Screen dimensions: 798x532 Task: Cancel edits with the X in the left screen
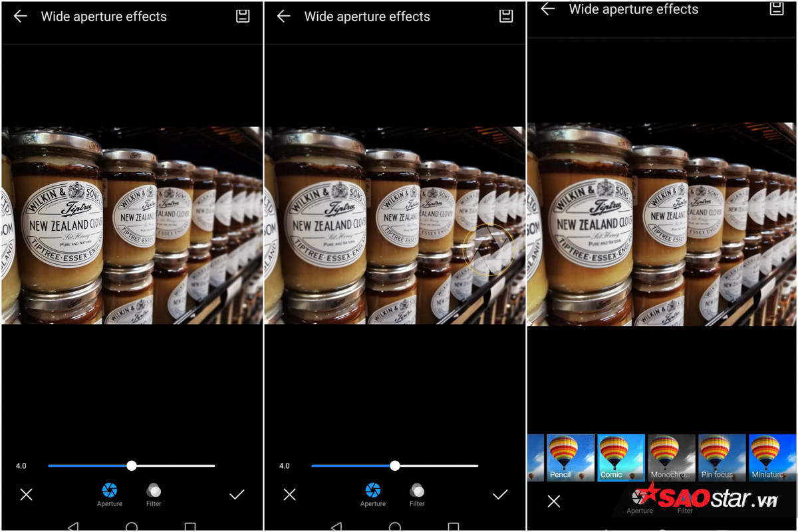(26, 494)
